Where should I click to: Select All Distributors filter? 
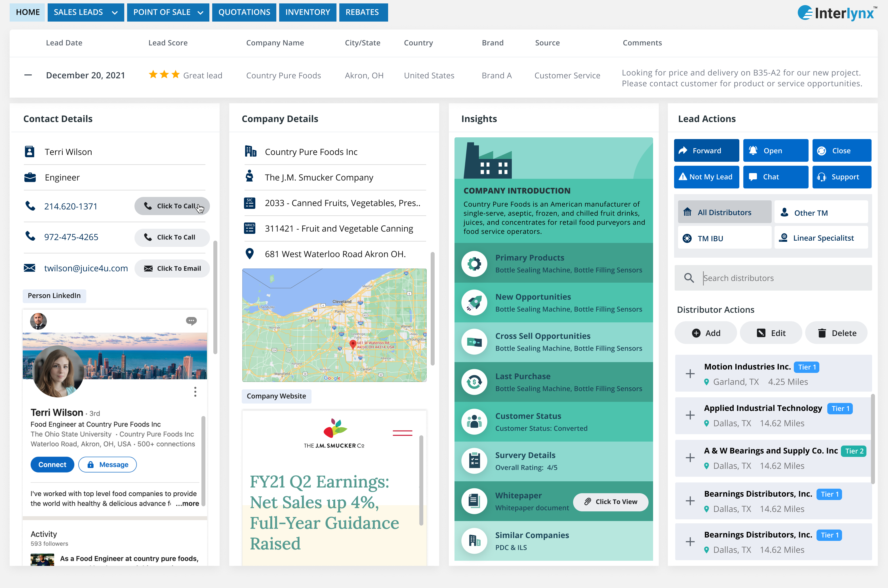tap(724, 212)
